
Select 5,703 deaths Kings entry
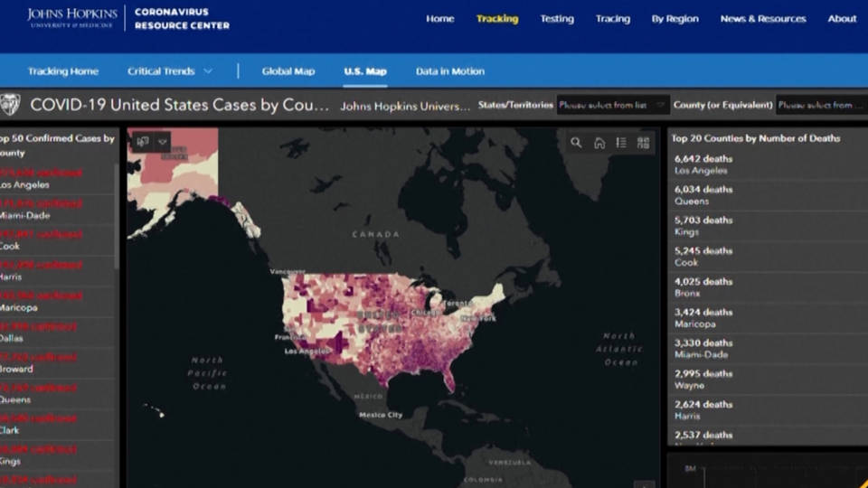pyautogui.click(x=768, y=226)
